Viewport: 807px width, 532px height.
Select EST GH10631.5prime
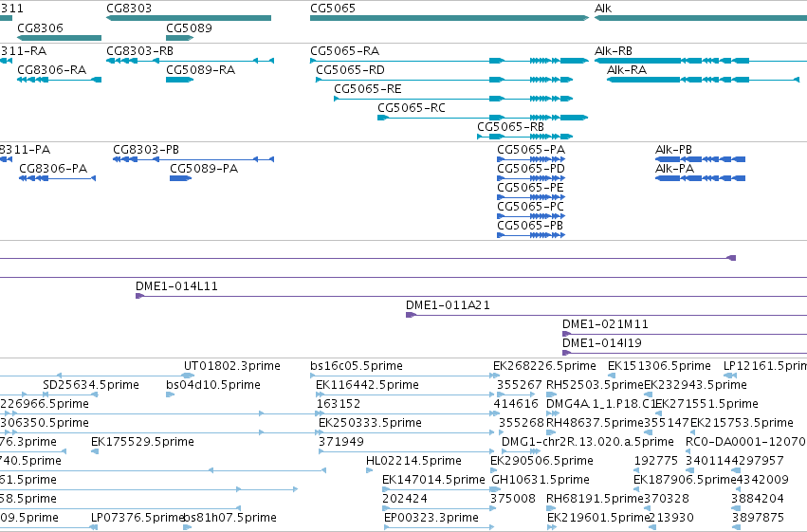point(541,480)
